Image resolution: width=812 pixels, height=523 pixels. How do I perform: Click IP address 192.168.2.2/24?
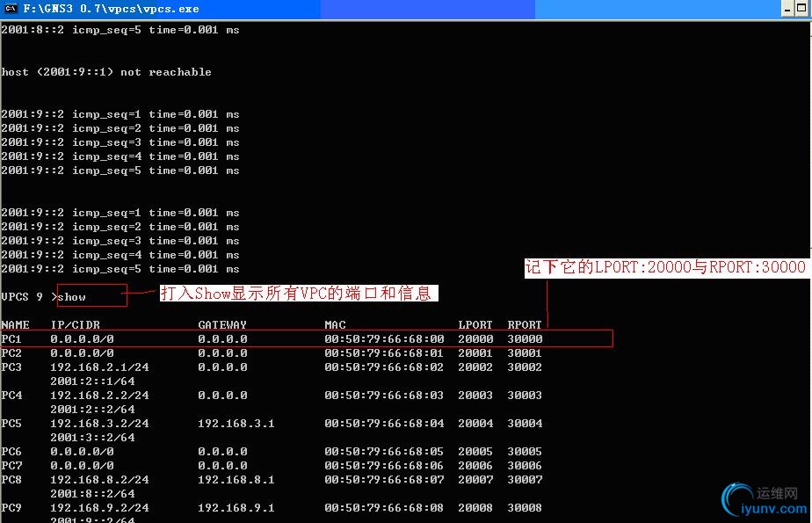[x=99, y=395]
